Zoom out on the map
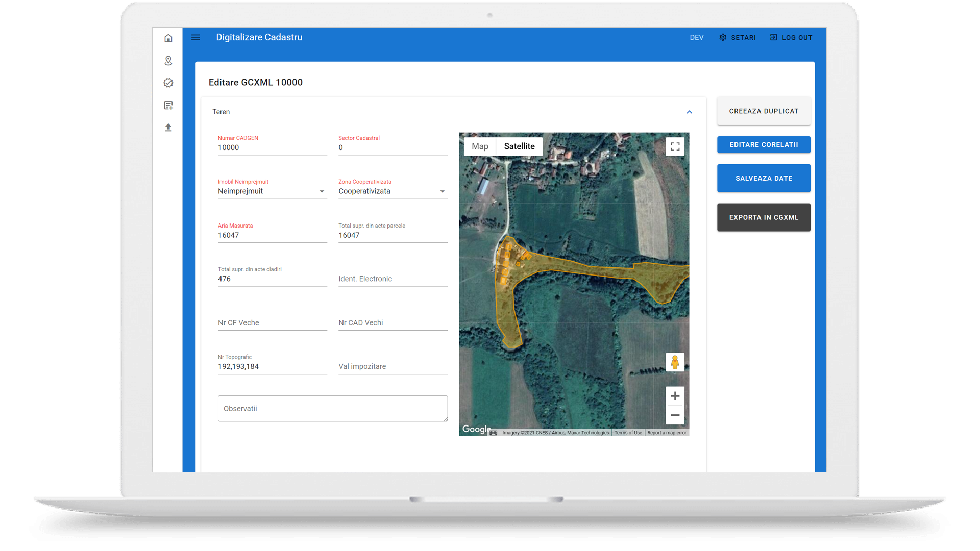 point(675,415)
